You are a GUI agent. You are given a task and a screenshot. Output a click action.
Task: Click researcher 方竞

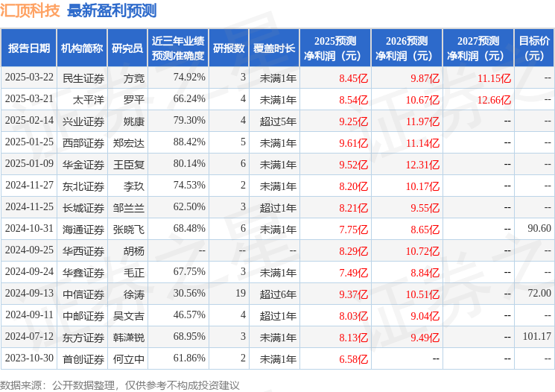point(134,78)
